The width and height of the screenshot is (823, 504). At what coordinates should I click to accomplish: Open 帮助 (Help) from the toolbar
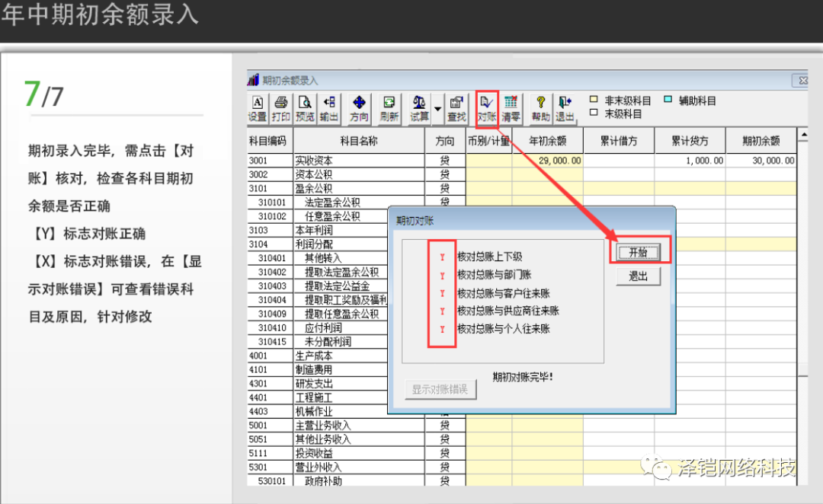pos(541,108)
